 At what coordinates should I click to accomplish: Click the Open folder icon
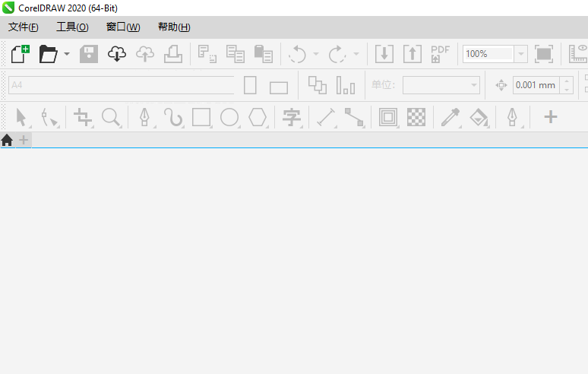pyautogui.click(x=49, y=54)
